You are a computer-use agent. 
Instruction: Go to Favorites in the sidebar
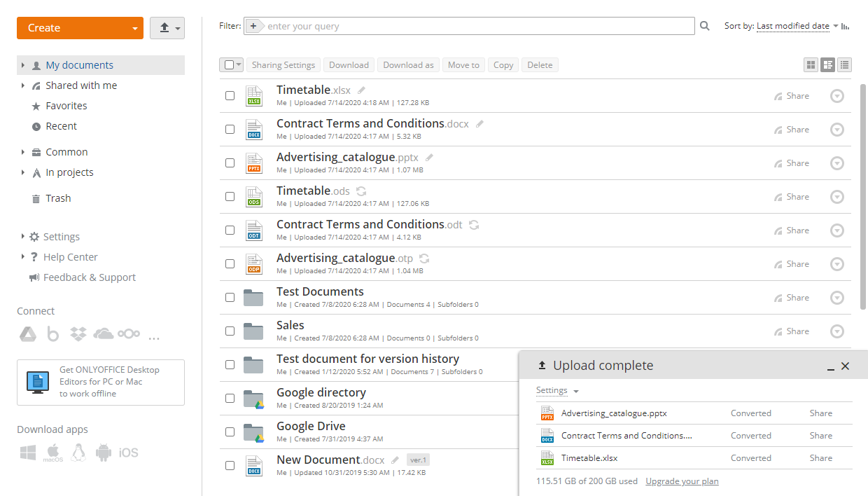pyautogui.click(x=67, y=105)
